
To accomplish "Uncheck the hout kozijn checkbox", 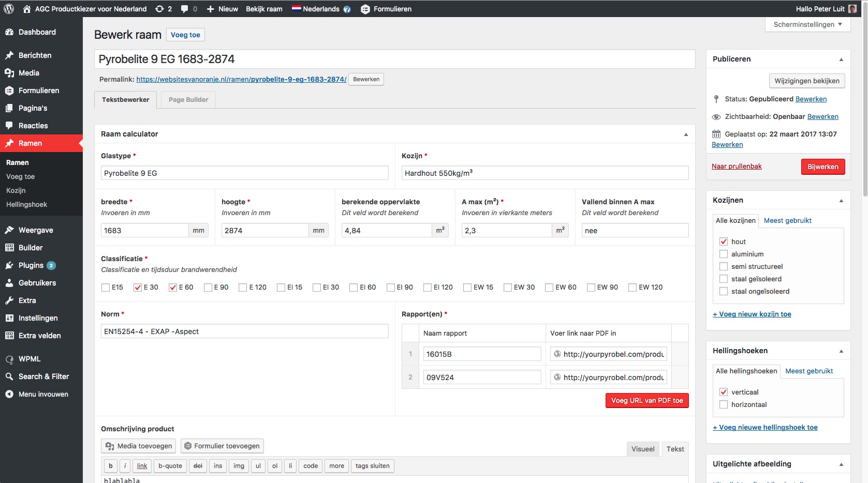I will [x=724, y=241].
